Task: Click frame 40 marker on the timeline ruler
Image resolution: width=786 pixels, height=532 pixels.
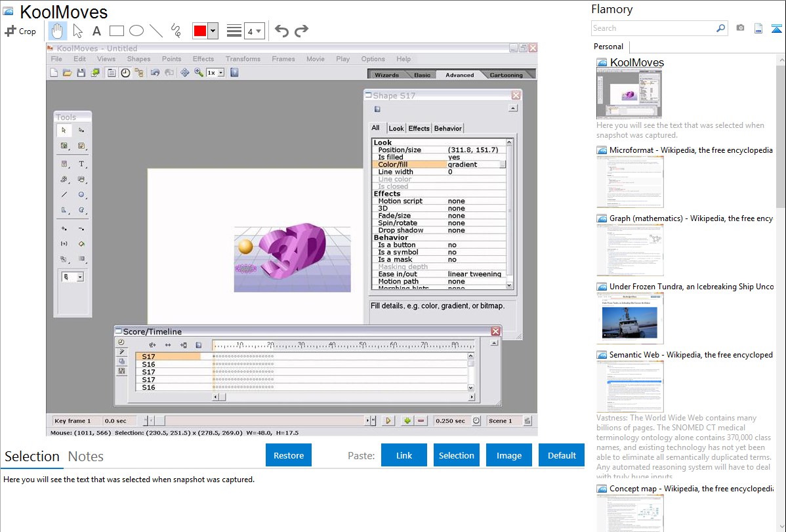Action: [332, 345]
